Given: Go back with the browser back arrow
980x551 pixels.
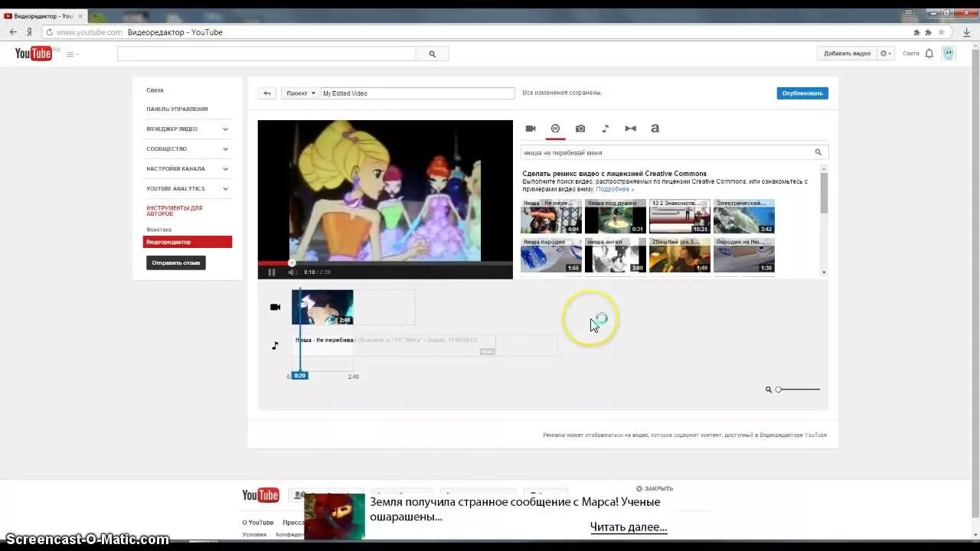Looking at the screenshot, I should (13, 32).
